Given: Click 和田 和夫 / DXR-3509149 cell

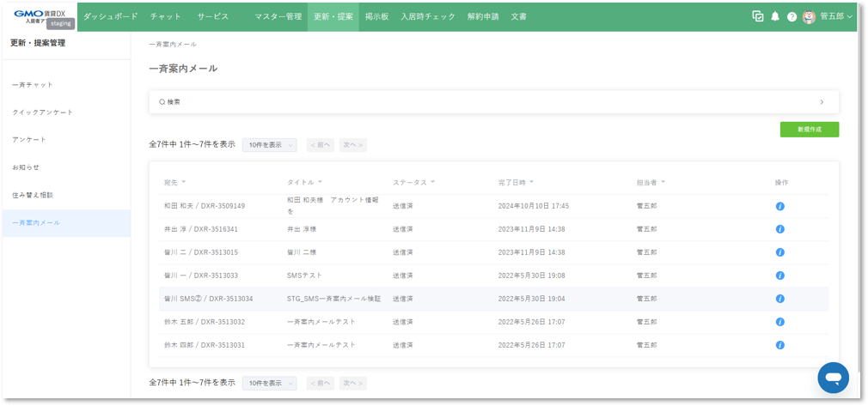Looking at the screenshot, I should point(205,206).
